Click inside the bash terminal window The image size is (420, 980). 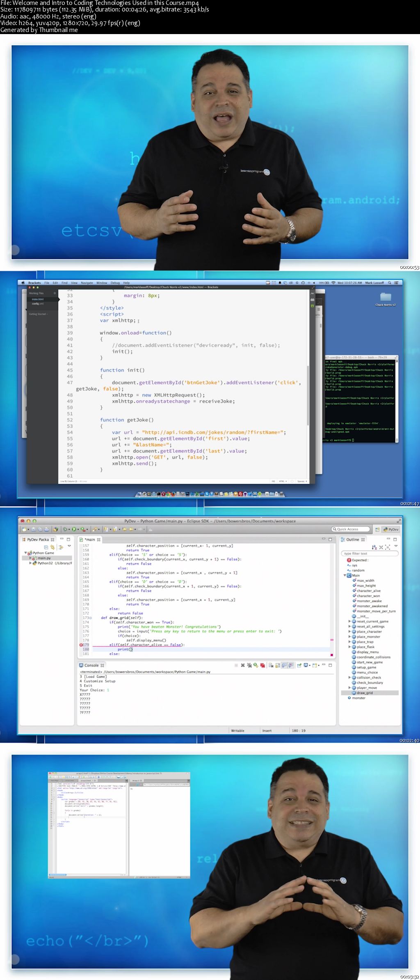pyautogui.click(x=361, y=400)
